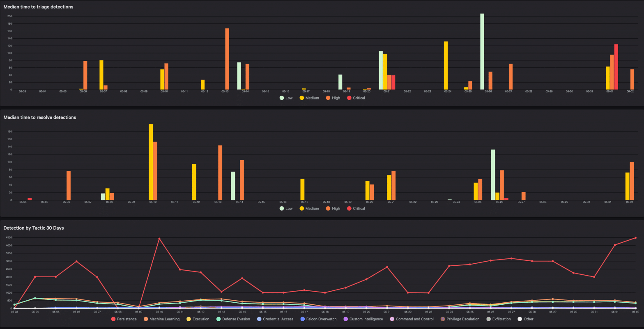Hide Machine Learning series in tactic legend

161,319
